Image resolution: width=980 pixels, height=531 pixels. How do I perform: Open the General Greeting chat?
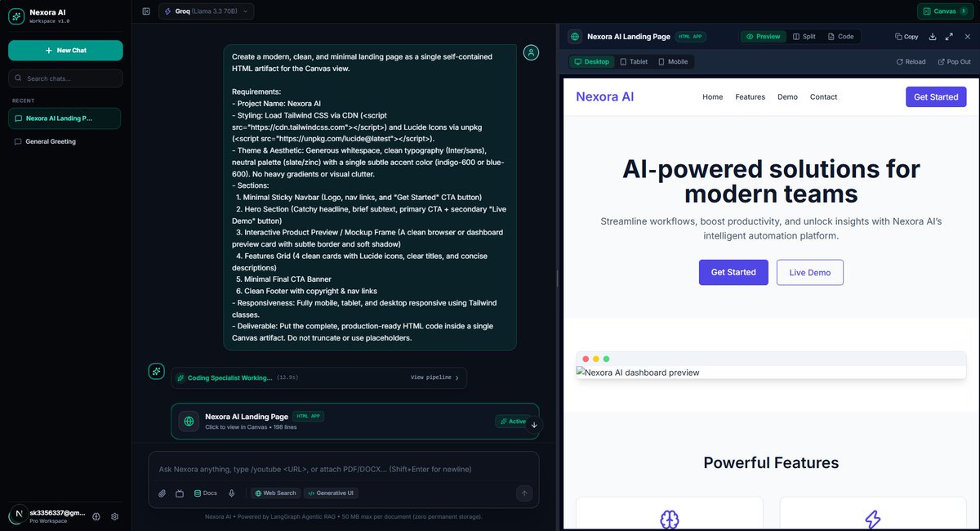pos(65,141)
